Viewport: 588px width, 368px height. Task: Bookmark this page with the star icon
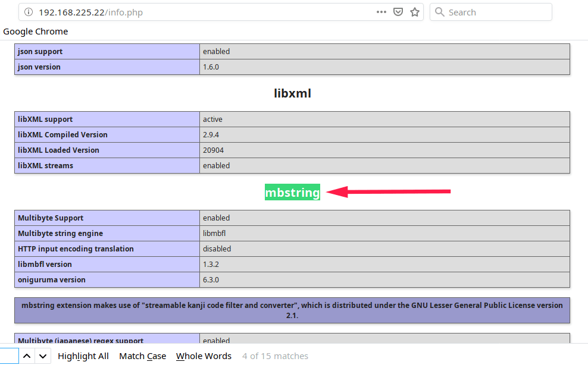[x=415, y=12]
